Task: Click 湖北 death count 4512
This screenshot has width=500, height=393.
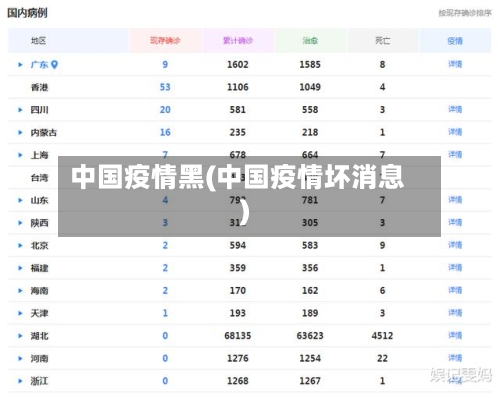Action: point(382,336)
